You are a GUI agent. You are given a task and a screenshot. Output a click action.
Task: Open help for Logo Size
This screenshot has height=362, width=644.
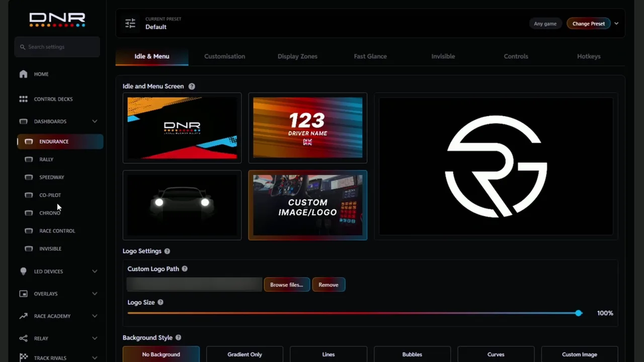click(x=160, y=302)
